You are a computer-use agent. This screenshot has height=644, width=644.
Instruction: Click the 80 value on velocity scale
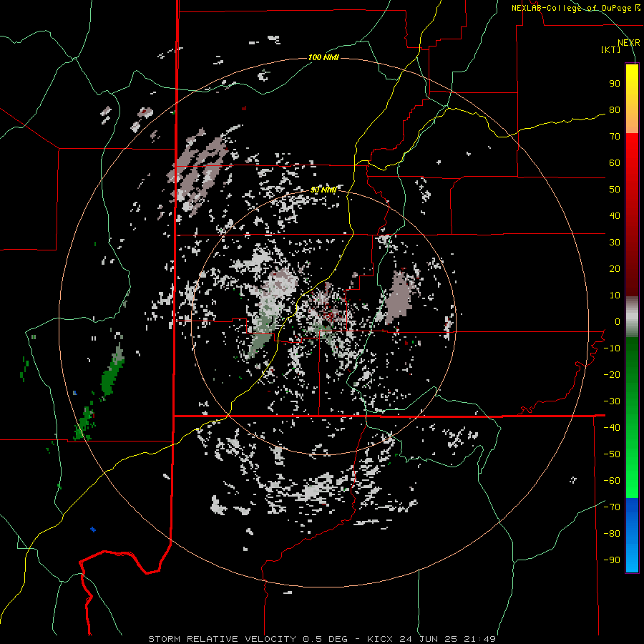pos(615,109)
